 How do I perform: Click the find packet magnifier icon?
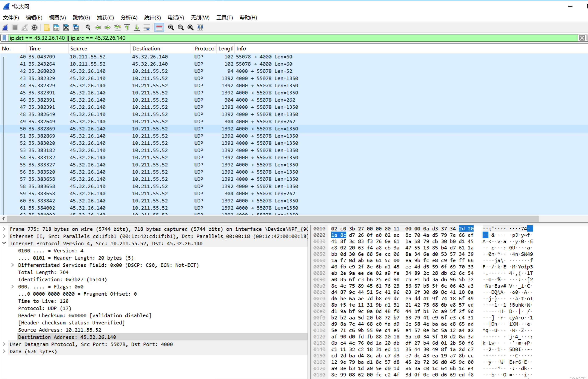pyautogui.click(x=88, y=28)
